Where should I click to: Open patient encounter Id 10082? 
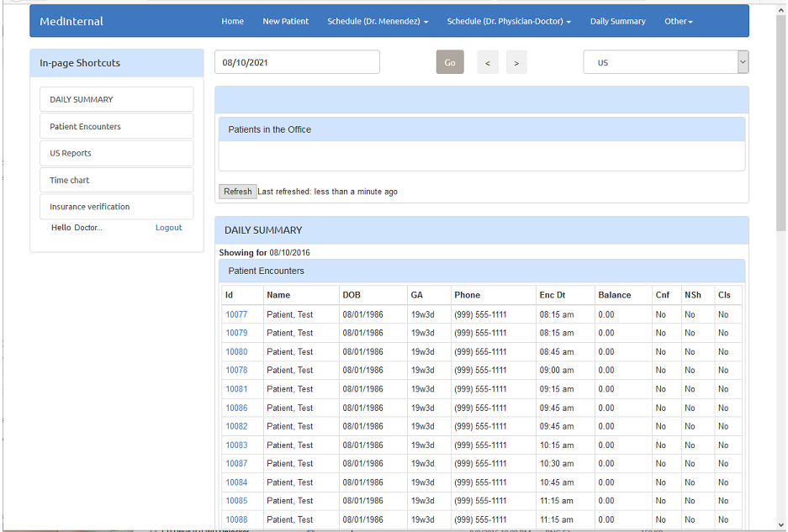(236, 426)
